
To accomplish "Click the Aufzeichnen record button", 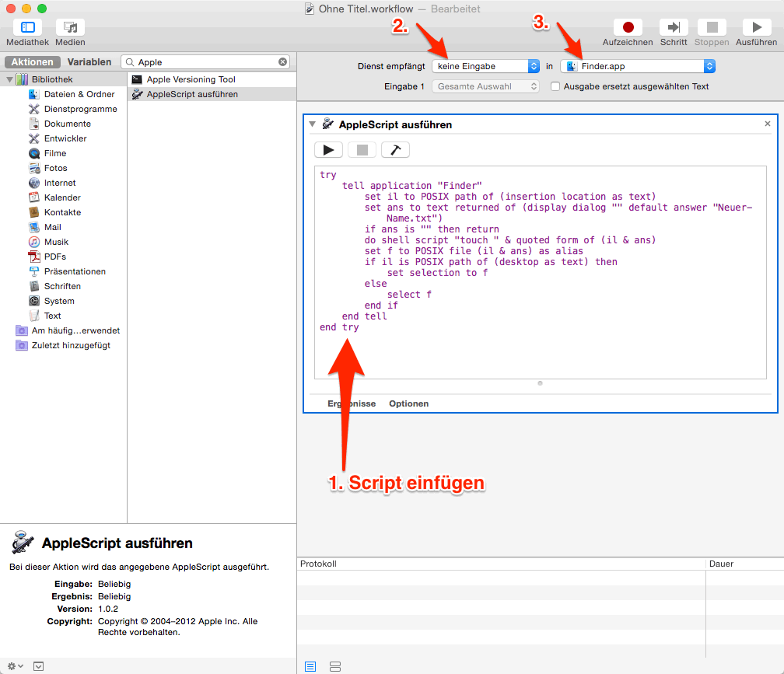I will pyautogui.click(x=627, y=28).
